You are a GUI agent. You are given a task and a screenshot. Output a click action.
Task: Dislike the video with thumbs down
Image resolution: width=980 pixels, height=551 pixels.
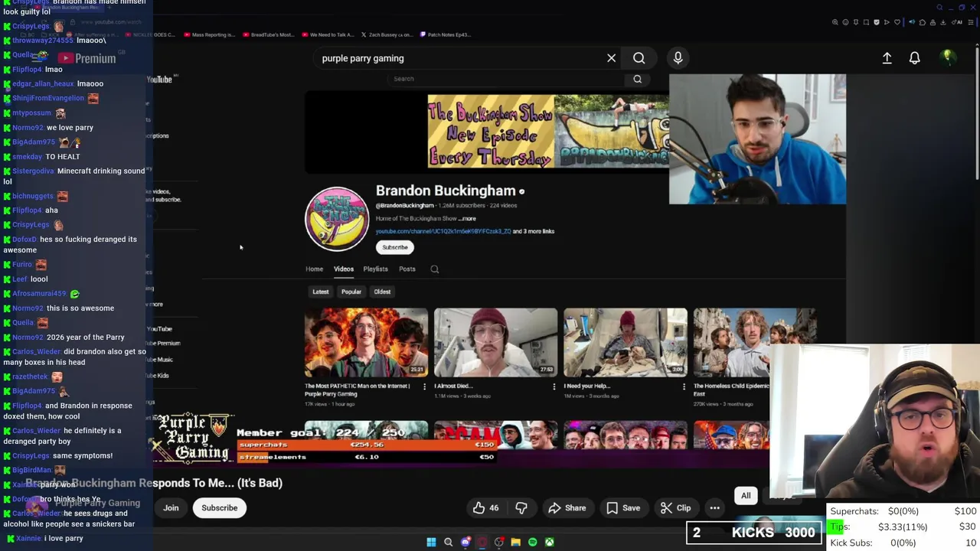(521, 508)
